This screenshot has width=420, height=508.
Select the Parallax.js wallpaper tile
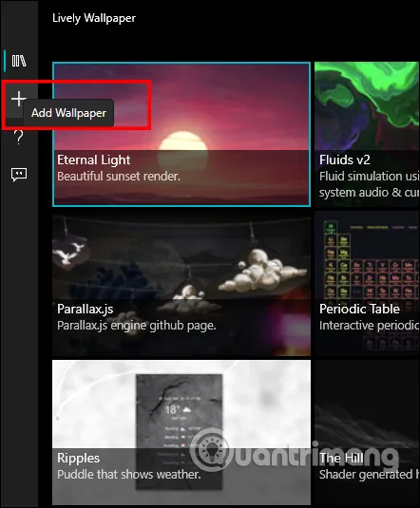[181, 284]
